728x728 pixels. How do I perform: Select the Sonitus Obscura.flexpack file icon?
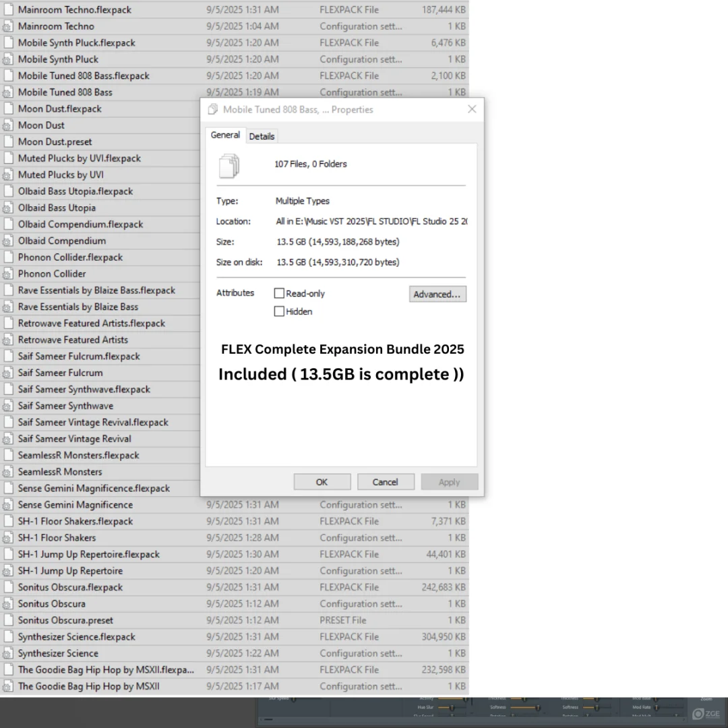[x=8, y=588]
